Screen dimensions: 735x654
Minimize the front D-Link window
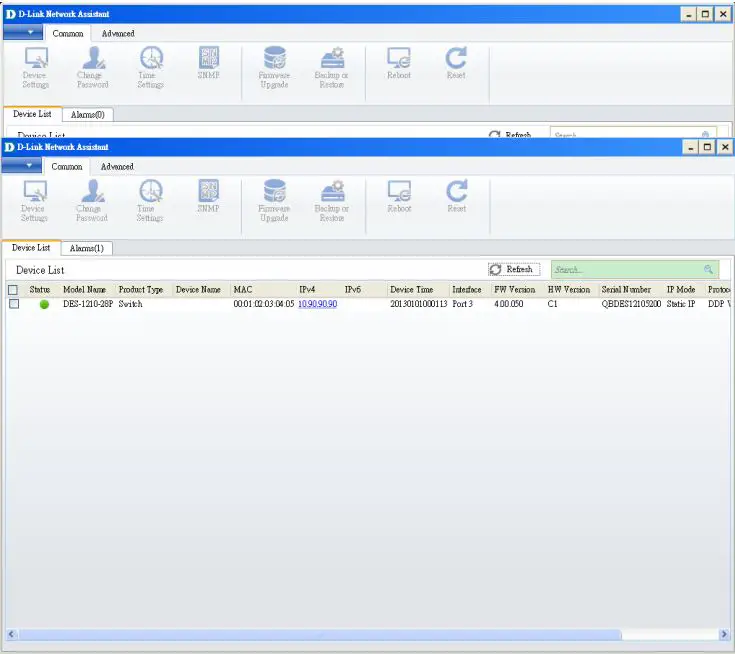690,148
